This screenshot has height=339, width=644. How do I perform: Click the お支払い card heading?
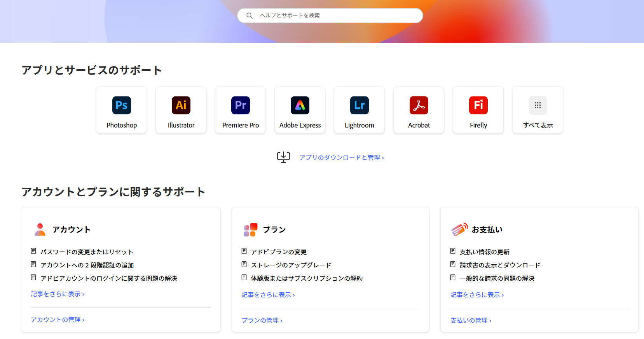click(487, 230)
